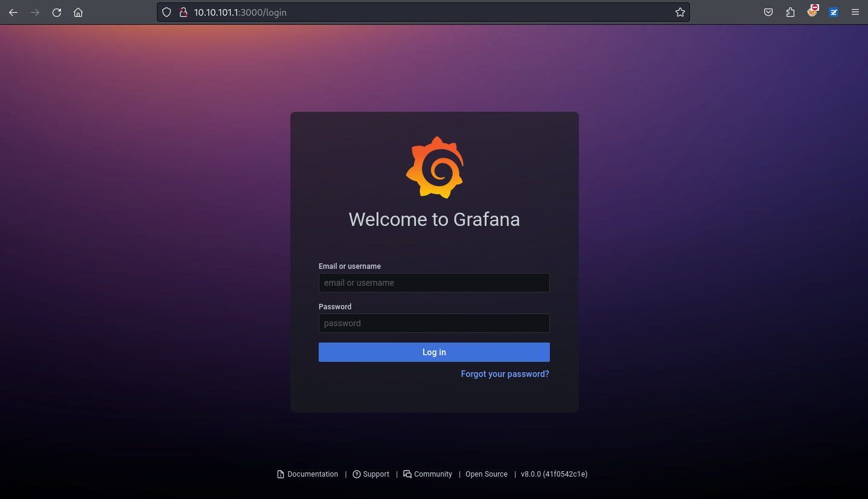Focus the Email or username field
Screen dimensions: 868x499
[434, 283]
